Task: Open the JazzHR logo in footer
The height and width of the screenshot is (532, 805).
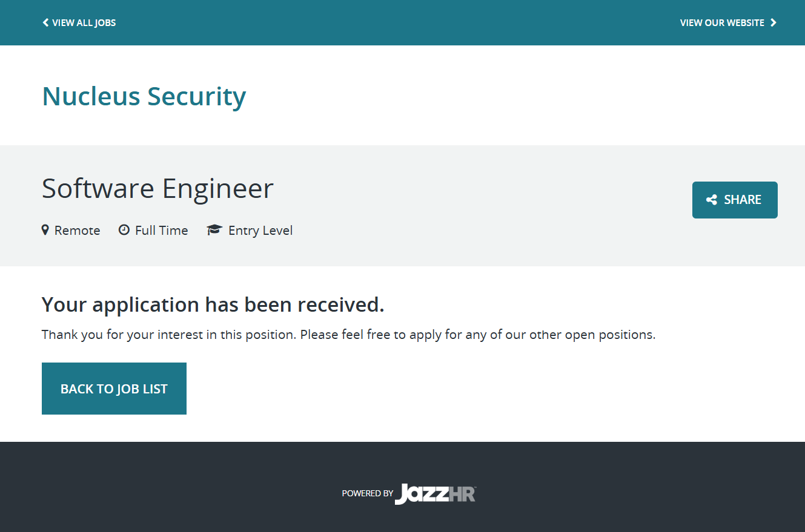Action: [424, 494]
